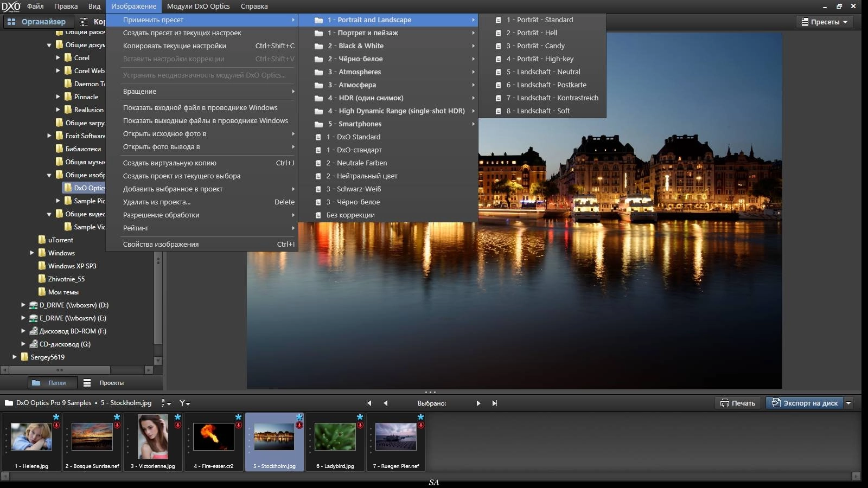This screenshot has width=868, height=488.
Task: Click red badge on 7 - Ruegen Pier.nef
Action: click(x=421, y=425)
